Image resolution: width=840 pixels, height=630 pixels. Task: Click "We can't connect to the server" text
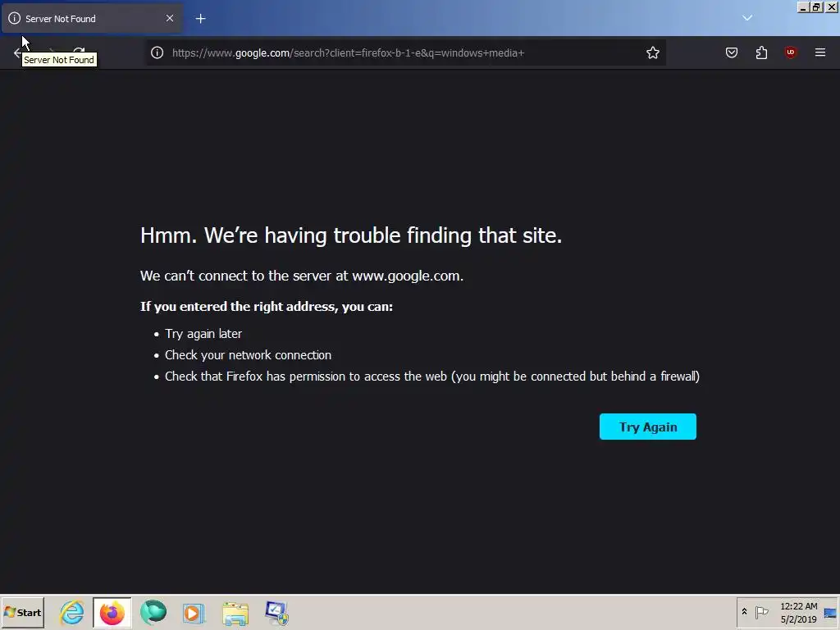302,276
